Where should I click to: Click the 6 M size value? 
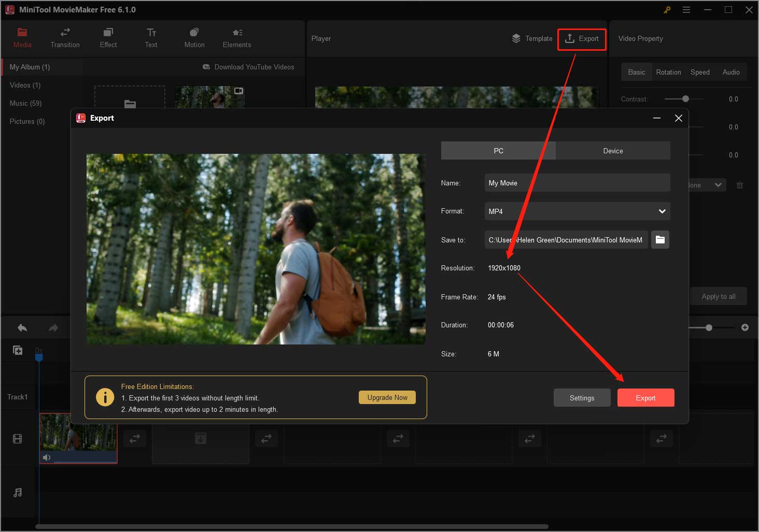[x=494, y=354]
